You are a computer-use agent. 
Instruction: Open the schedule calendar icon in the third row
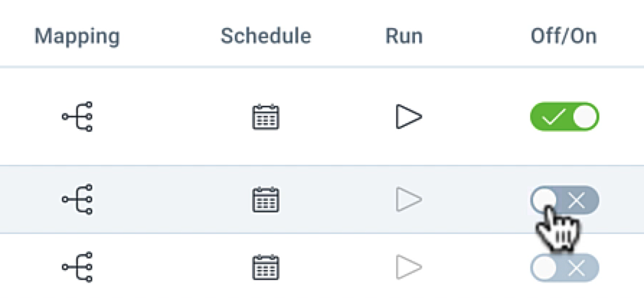(x=266, y=267)
